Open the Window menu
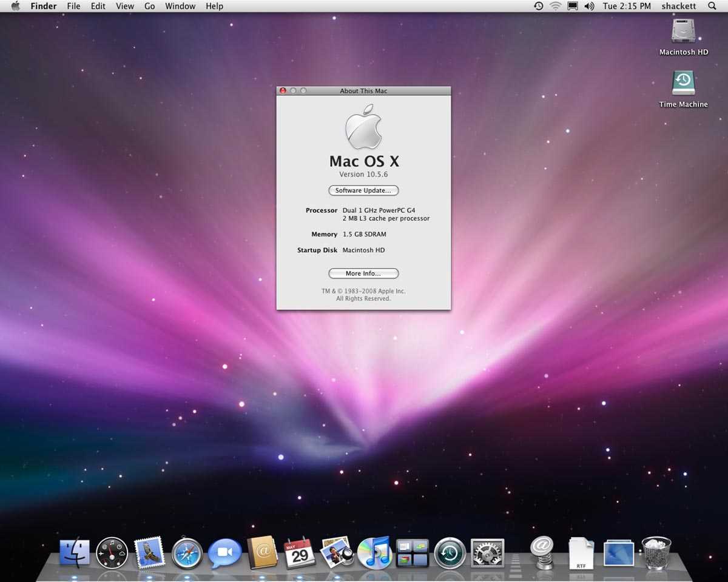Image resolution: width=728 pixels, height=582 pixels. 180,6
